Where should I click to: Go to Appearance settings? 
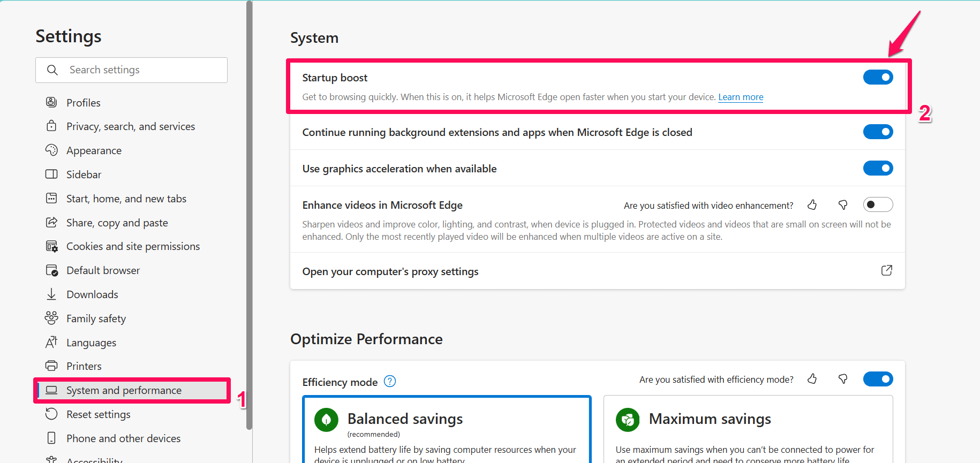point(94,150)
